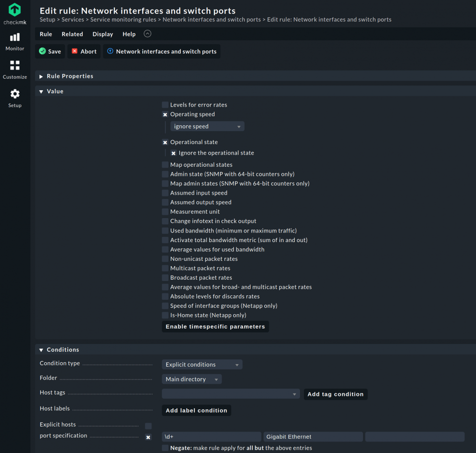The width and height of the screenshot is (476, 453).
Task: Remove port specification via its X icon
Action: [x=148, y=437]
